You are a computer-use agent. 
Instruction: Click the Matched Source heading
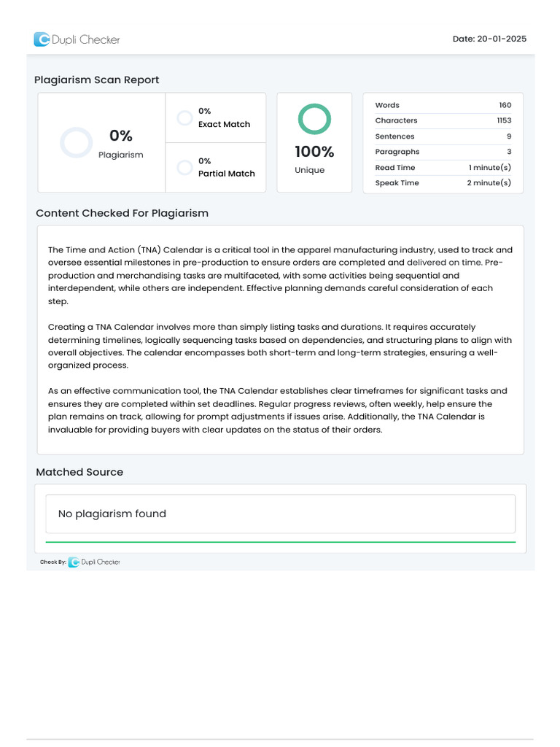[x=79, y=472]
